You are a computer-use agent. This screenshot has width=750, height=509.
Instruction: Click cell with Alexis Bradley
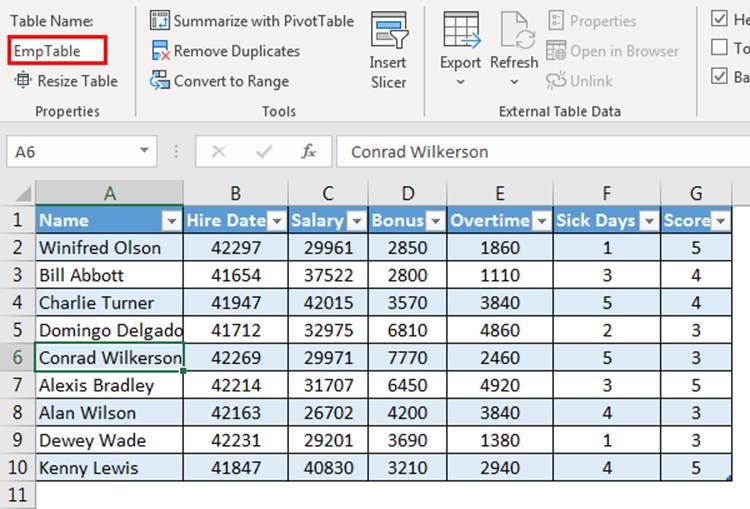[x=110, y=385]
